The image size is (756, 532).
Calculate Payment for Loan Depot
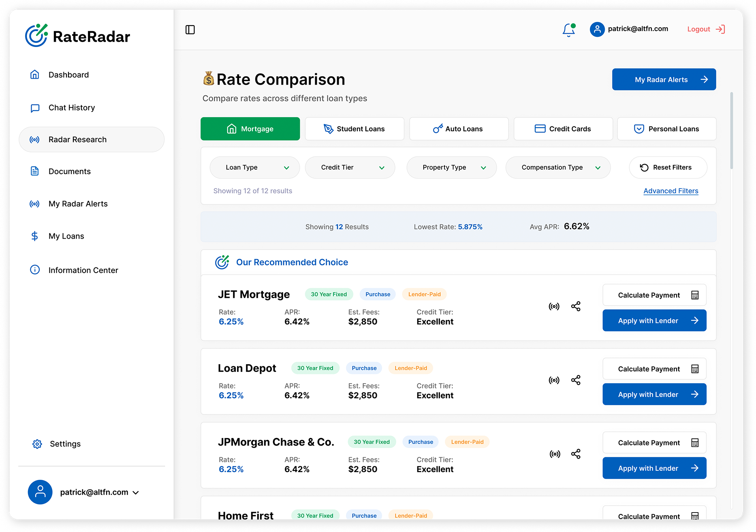click(x=654, y=369)
